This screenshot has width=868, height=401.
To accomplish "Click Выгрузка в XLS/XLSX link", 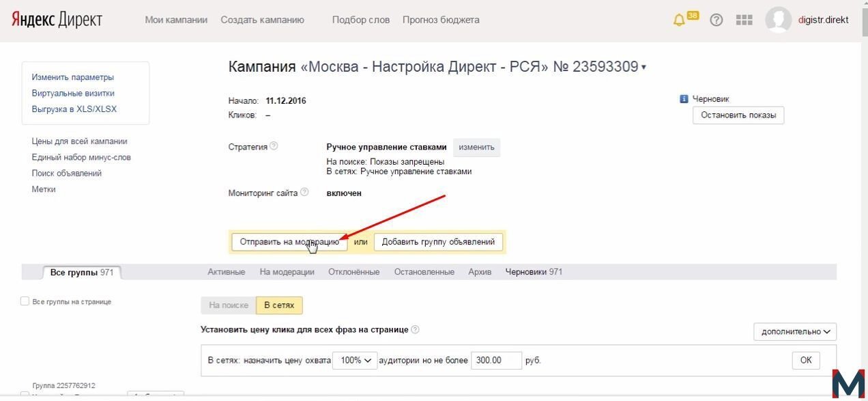I will coord(74,109).
